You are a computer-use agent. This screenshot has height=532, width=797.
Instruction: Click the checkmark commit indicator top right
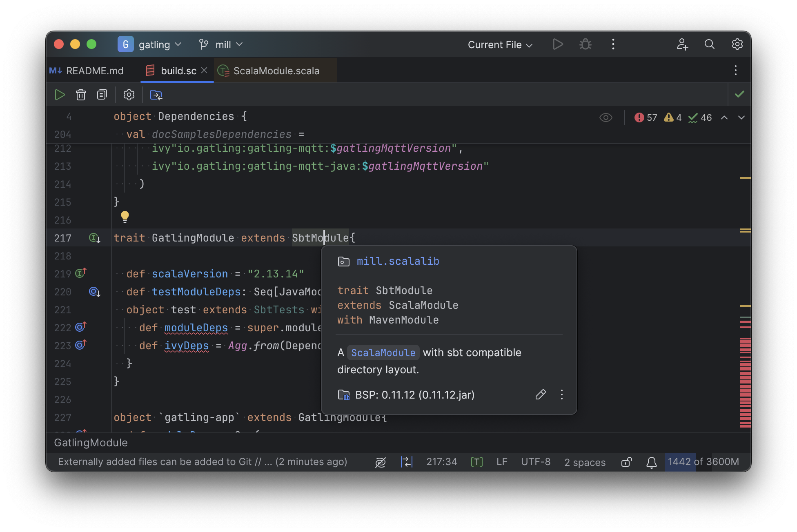pos(740,94)
